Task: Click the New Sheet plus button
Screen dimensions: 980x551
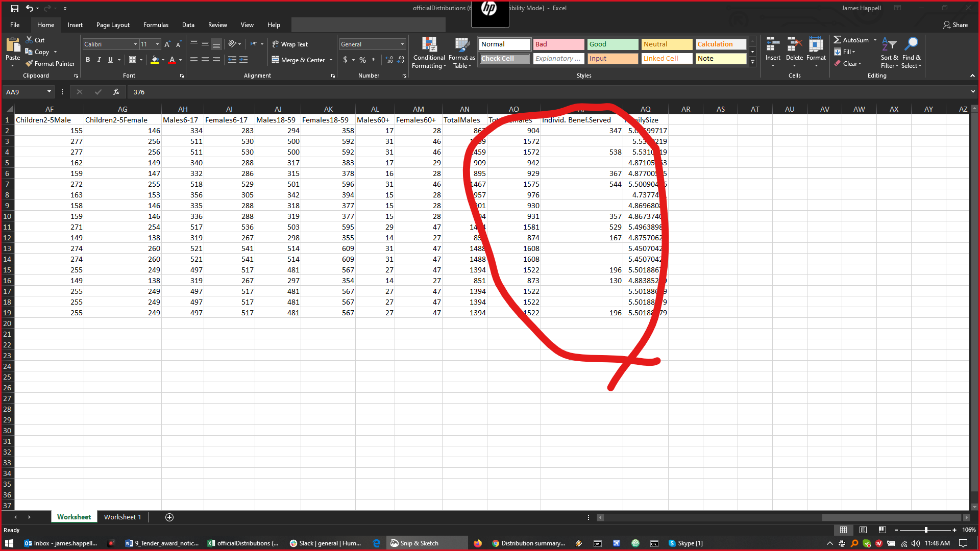Action: (x=169, y=517)
